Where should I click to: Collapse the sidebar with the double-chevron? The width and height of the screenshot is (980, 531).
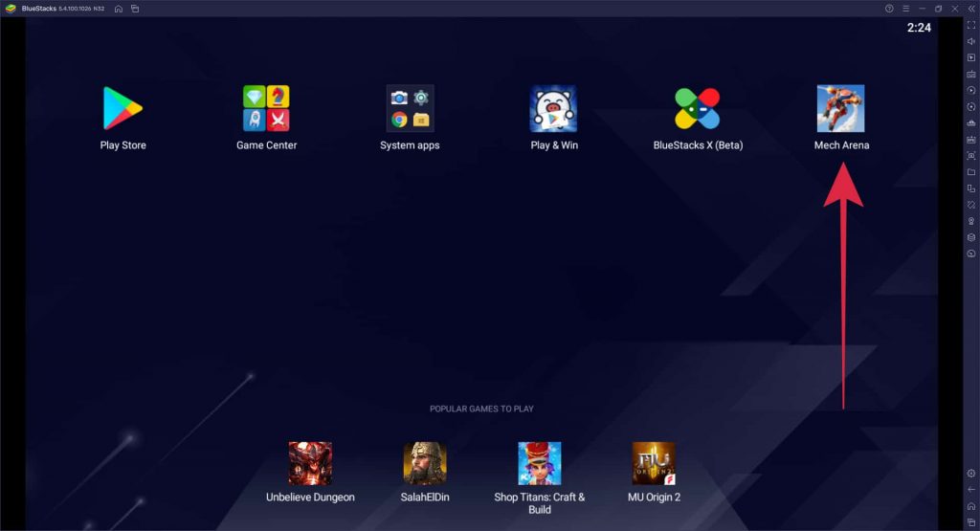click(971, 9)
